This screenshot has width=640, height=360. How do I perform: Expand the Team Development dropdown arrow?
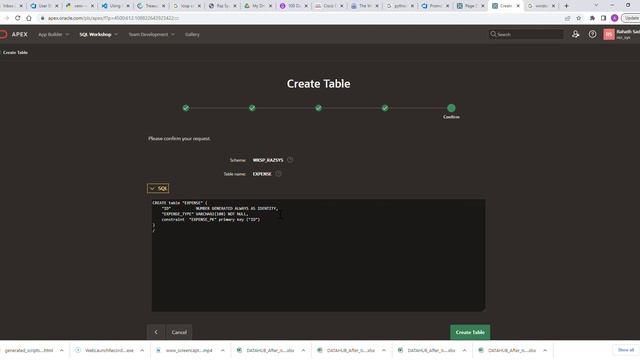[173, 35]
